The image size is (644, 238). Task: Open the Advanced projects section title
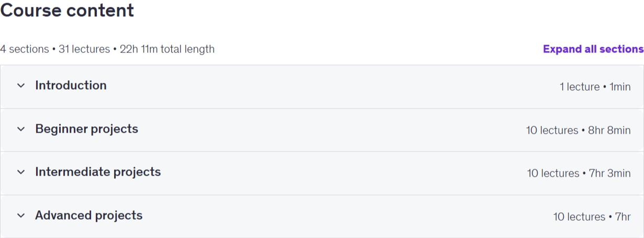pos(88,215)
